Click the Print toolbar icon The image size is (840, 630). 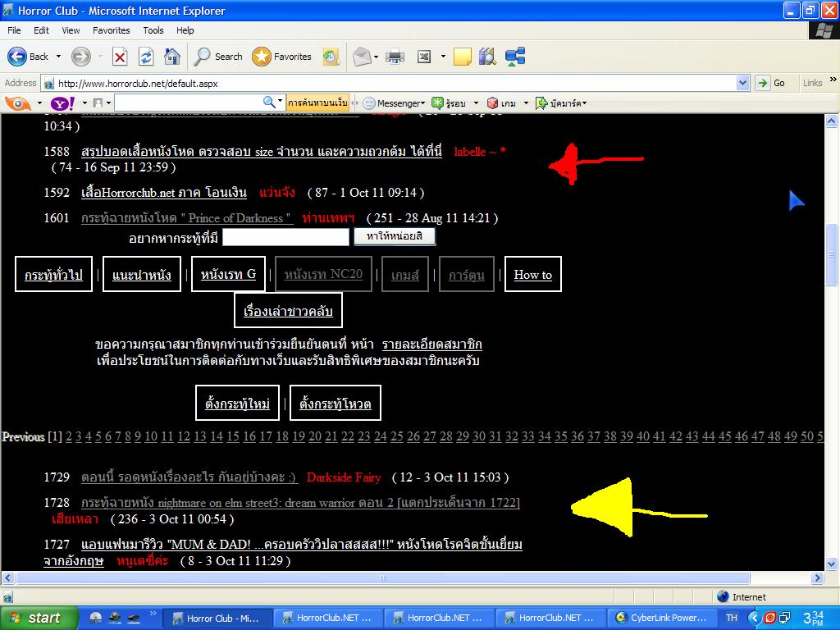click(x=395, y=57)
